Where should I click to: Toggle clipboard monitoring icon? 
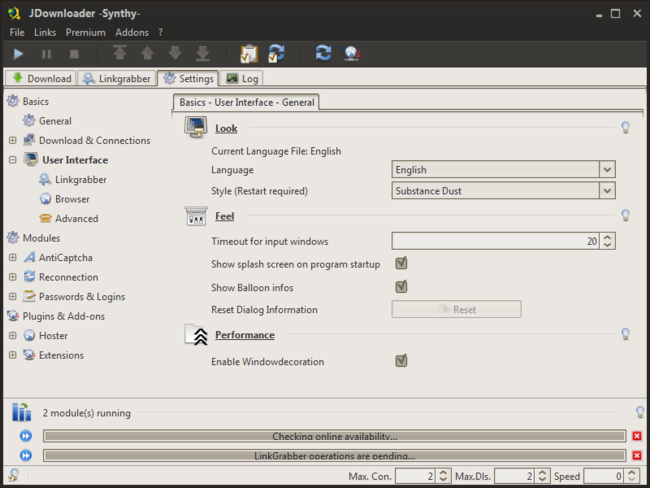pyautogui.click(x=249, y=54)
